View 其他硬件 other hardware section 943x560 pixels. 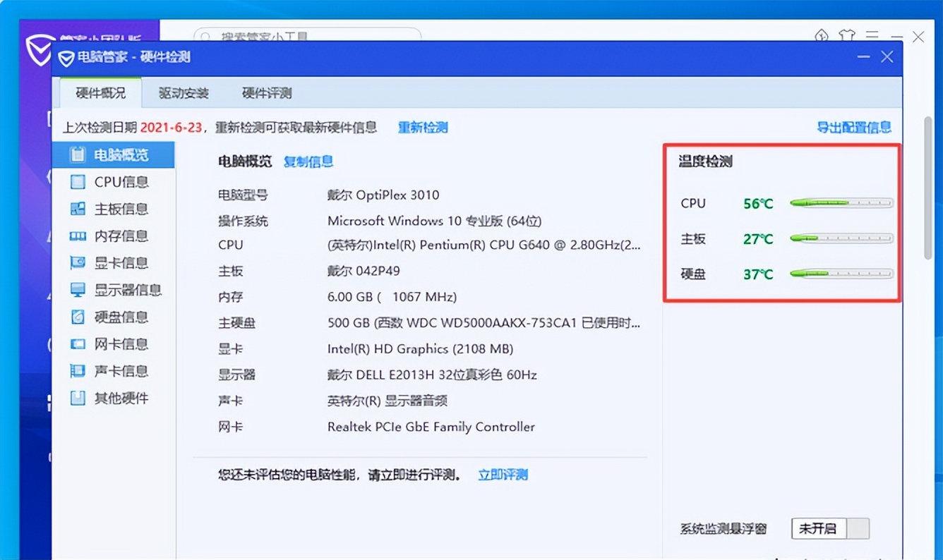pos(113,398)
